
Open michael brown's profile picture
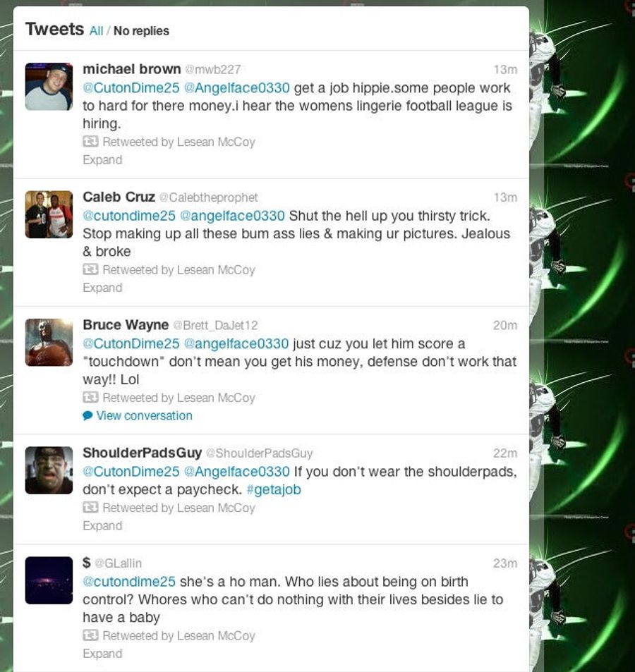click(49, 87)
